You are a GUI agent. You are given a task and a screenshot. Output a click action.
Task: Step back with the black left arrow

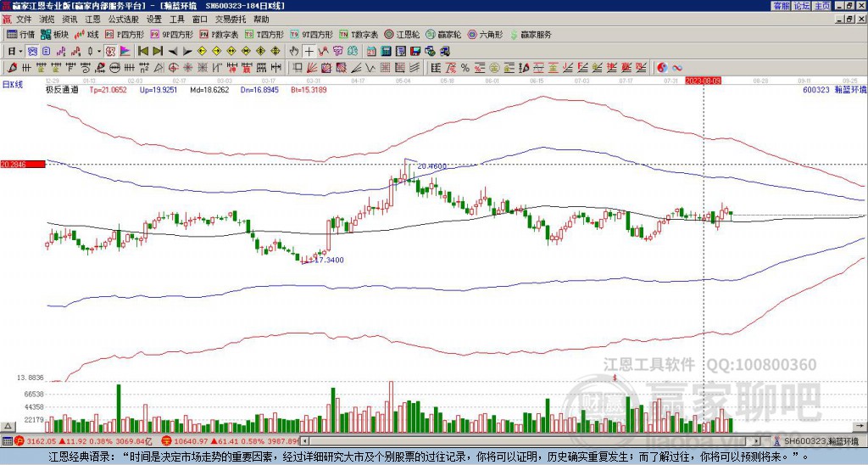173,52
